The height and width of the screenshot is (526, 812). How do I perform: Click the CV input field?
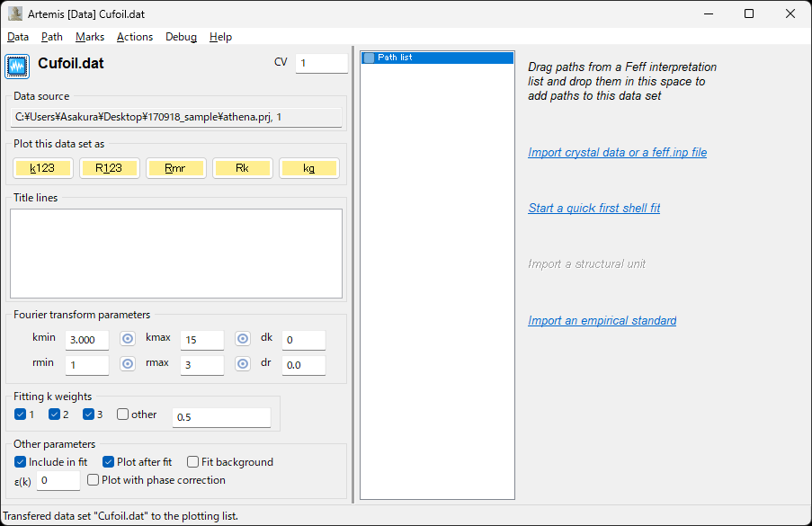tap(322, 63)
